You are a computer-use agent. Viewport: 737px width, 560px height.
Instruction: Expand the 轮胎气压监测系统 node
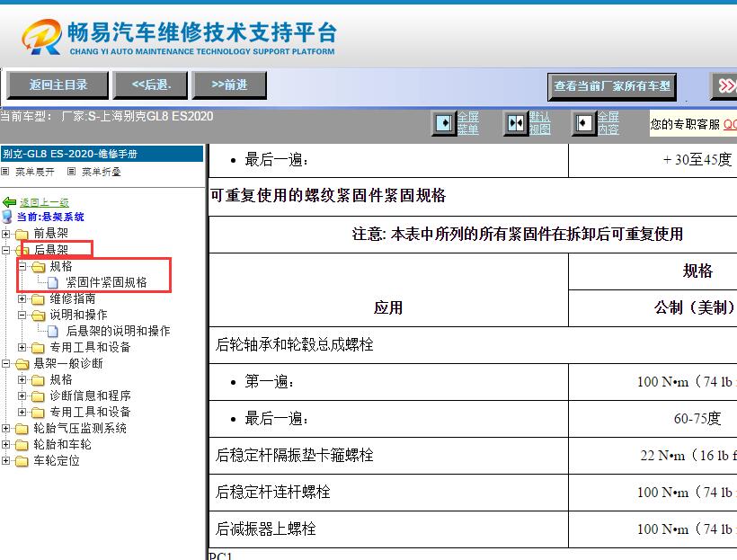pyautogui.click(x=5, y=429)
